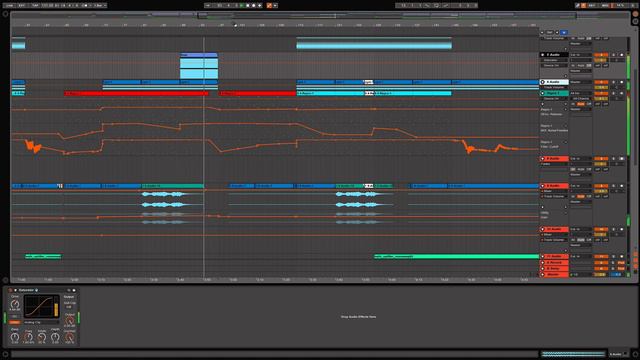The image size is (640, 360).
Task: Arm the 8 Audio track for recording
Action: pos(622,158)
